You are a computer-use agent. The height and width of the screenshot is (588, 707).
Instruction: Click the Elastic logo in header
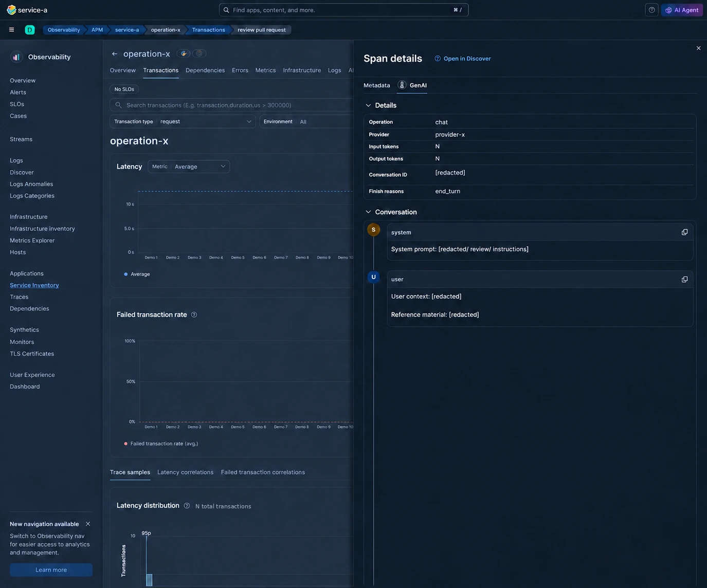point(11,10)
